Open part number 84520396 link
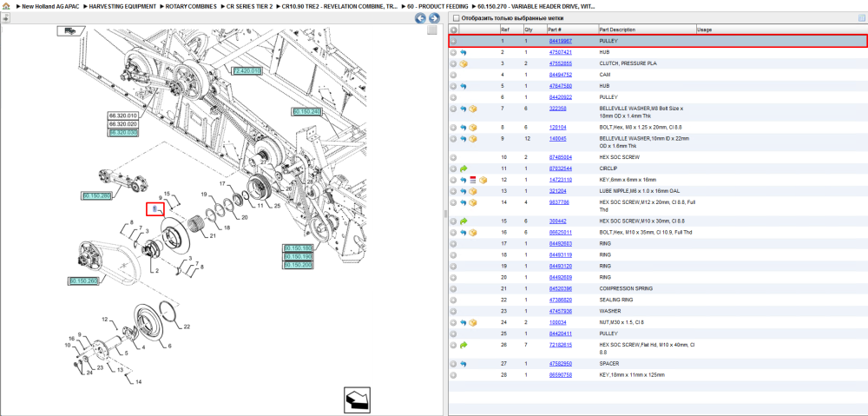 (560, 288)
